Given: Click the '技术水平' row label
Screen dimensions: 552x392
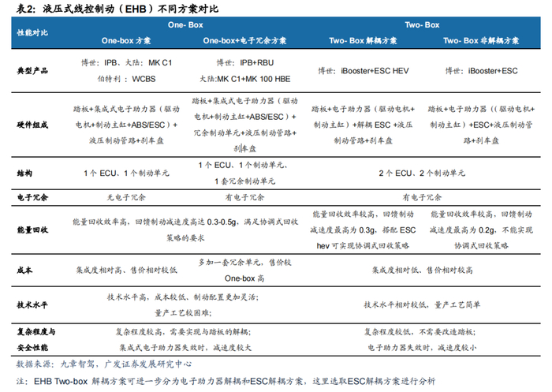Looking at the screenshot, I should coord(32,305).
